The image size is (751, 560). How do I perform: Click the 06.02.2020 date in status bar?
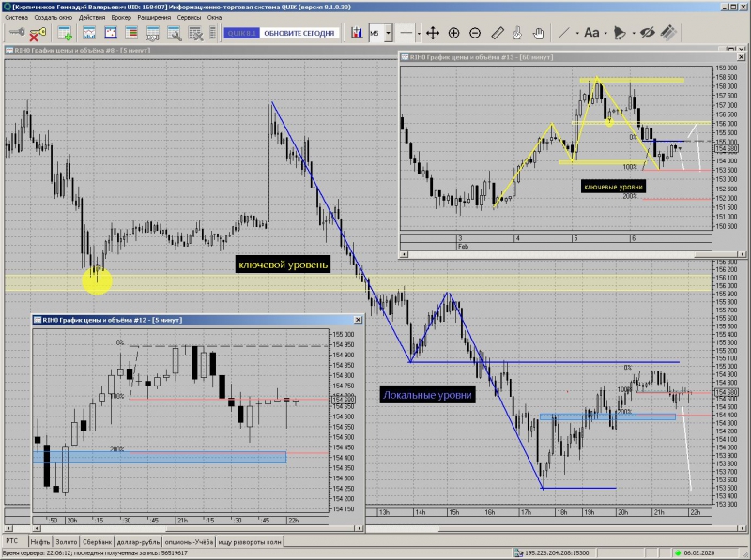698,552
